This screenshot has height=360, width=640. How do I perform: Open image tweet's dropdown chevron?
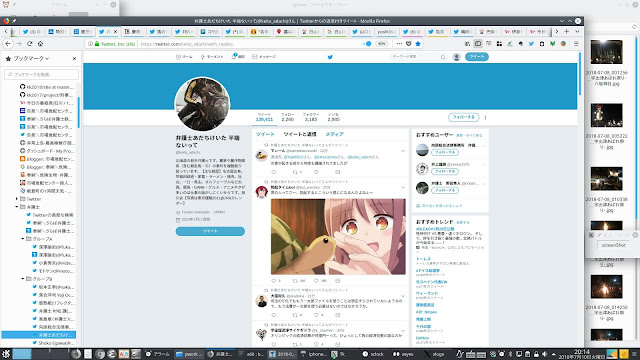[403, 187]
